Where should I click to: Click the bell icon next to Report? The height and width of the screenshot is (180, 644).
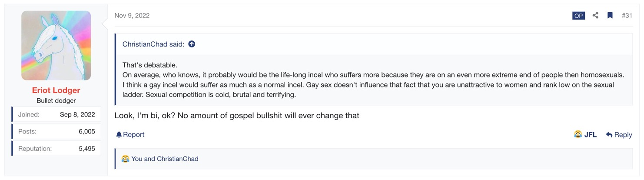(119, 135)
